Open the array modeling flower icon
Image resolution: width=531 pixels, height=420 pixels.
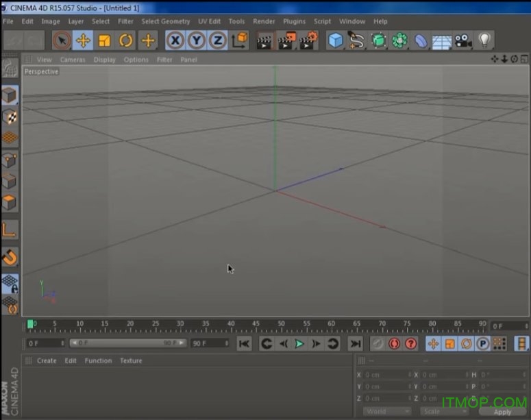click(x=399, y=40)
